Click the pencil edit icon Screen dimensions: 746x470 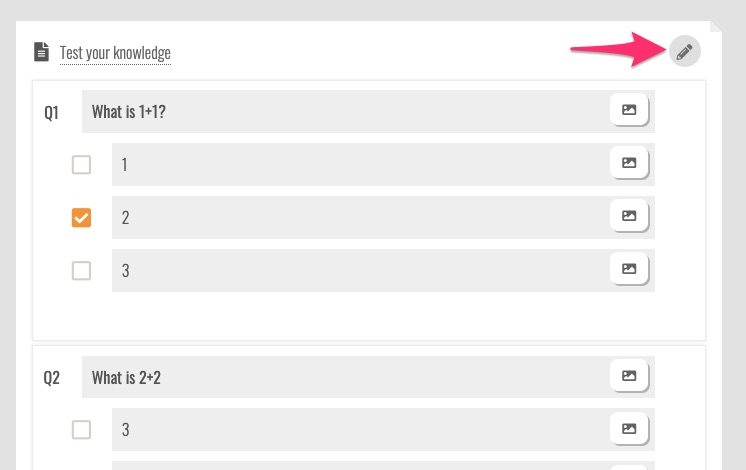[x=685, y=52]
